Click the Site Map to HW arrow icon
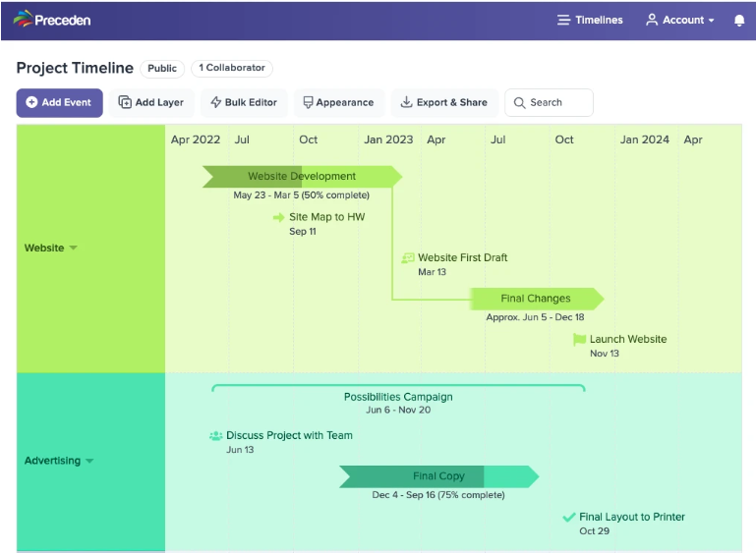Viewport: 756px width, 553px height. coord(278,218)
